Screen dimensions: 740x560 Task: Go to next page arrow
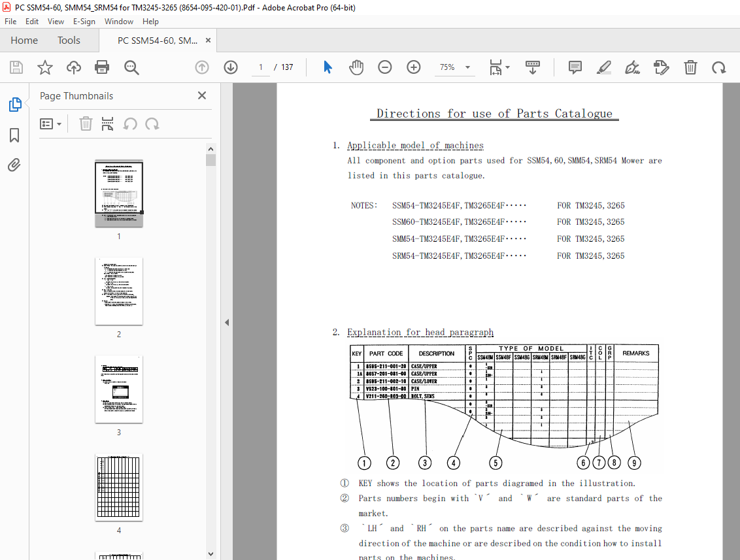click(x=231, y=67)
